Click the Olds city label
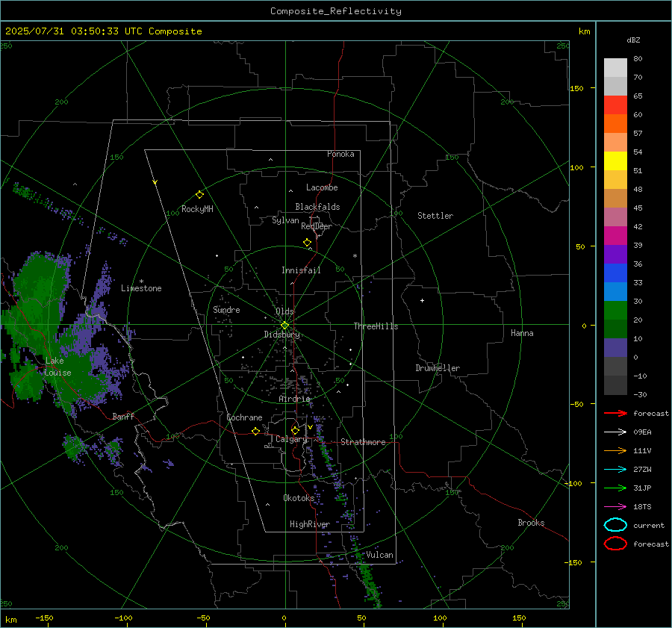672x628 pixels. pyautogui.click(x=284, y=311)
